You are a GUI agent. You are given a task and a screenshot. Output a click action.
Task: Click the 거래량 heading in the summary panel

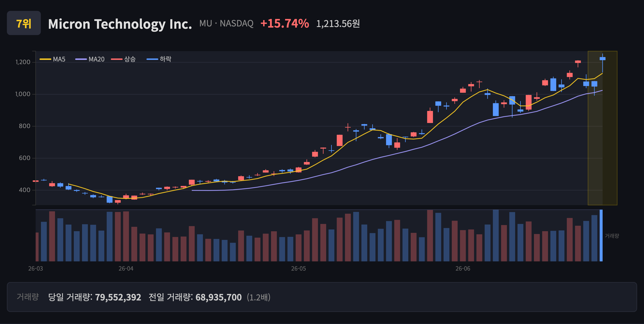[x=28, y=297]
